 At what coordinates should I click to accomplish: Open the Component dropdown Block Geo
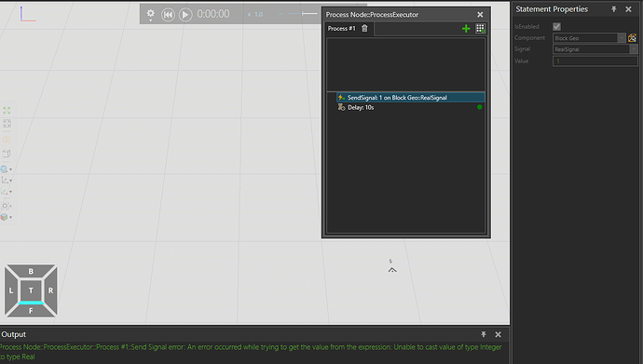coord(589,38)
